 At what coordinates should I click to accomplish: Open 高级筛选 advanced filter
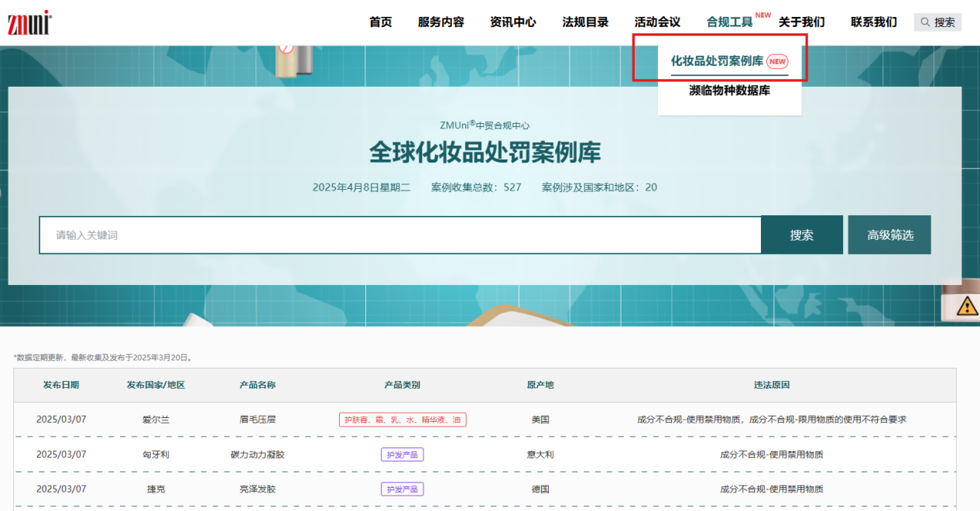(x=889, y=235)
